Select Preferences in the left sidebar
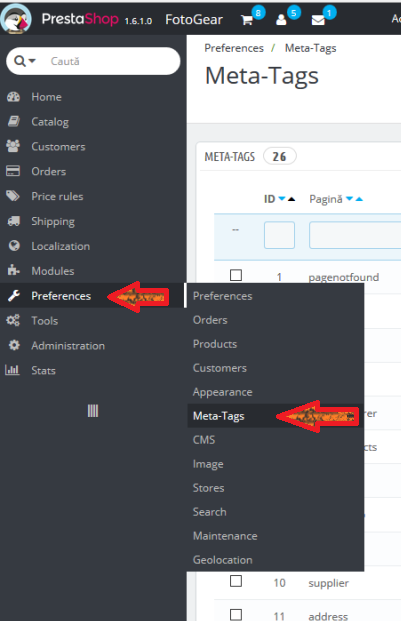The width and height of the screenshot is (401, 621). pyautogui.click(x=61, y=296)
